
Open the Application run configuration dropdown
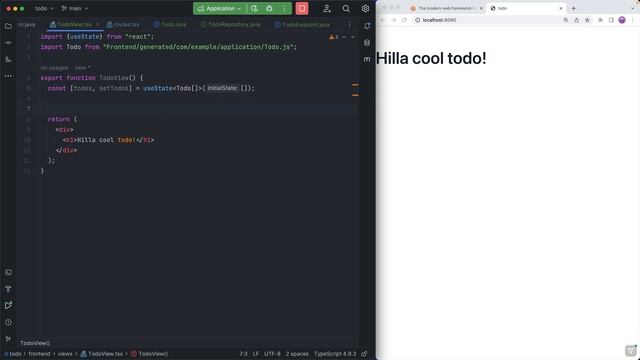tap(220, 8)
